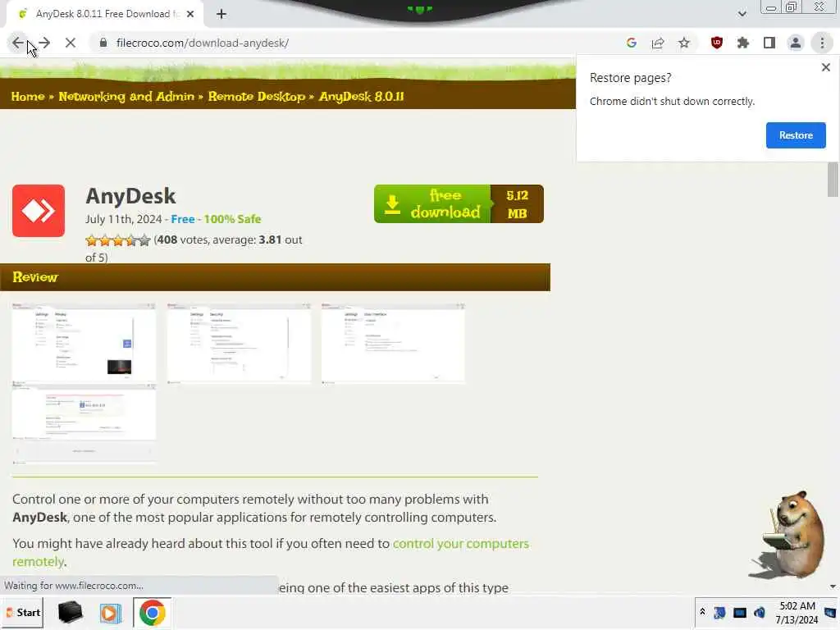Bookmark this tab with the star
Viewport: 840px width, 630px height.
(684, 43)
